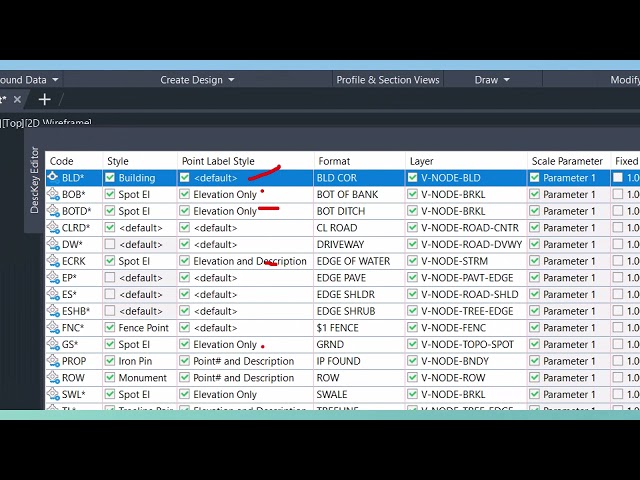This screenshot has height=480, width=640.
Task: Toggle Layer checkbox for V-NODE-STRM
Action: pyautogui.click(x=413, y=261)
